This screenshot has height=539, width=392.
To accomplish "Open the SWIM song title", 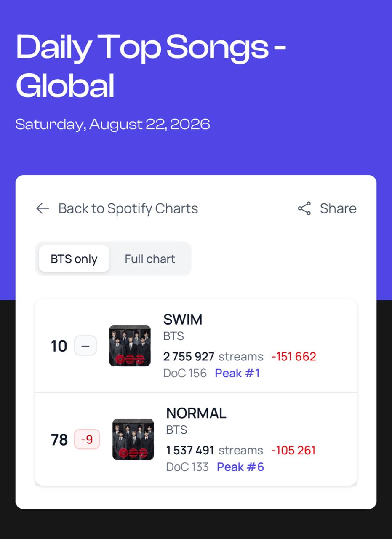I will (183, 320).
